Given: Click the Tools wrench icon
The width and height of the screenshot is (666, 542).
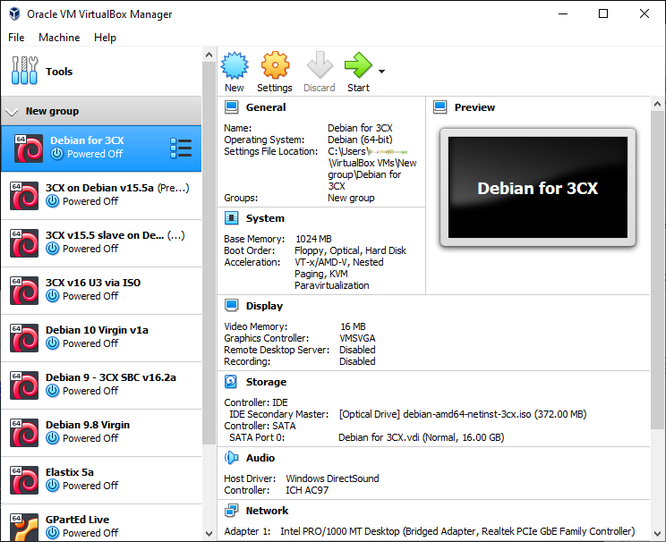Looking at the screenshot, I should pyautogui.click(x=24, y=71).
